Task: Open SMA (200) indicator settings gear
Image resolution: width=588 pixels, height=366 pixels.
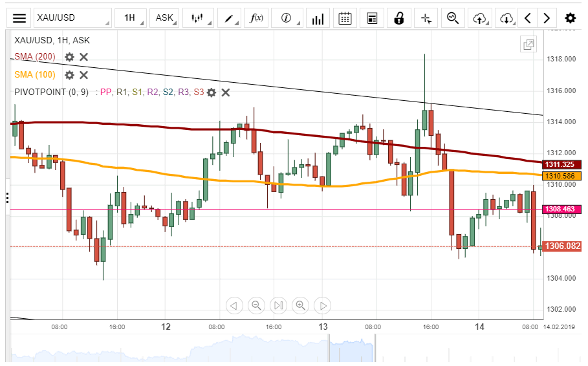Action: point(69,57)
